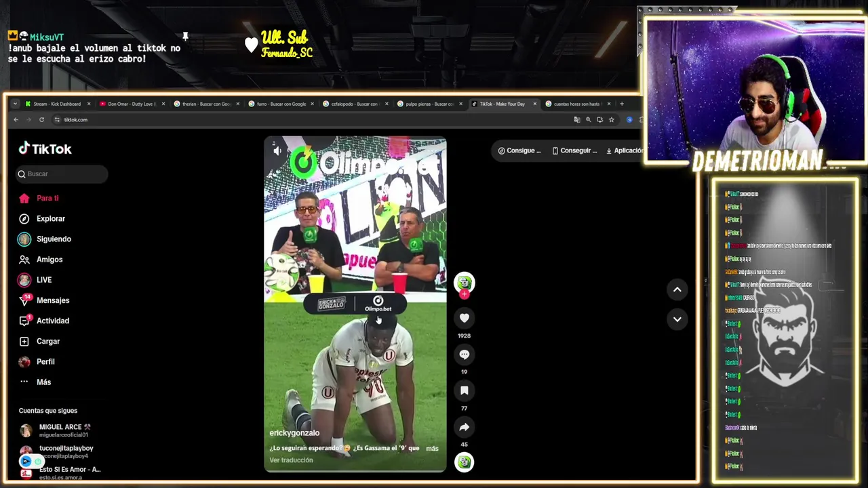Click the install app icon
The image size is (868, 488).
click(x=599, y=119)
